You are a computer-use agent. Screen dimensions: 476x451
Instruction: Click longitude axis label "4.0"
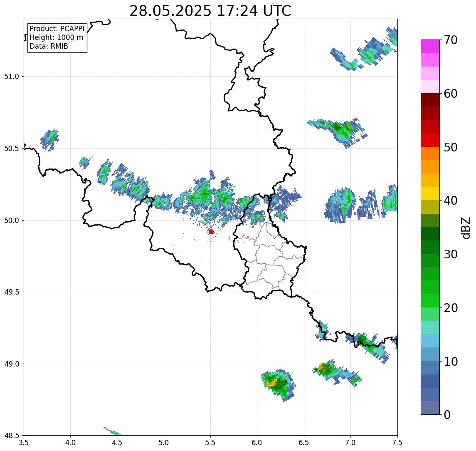[x=70, y=442]
